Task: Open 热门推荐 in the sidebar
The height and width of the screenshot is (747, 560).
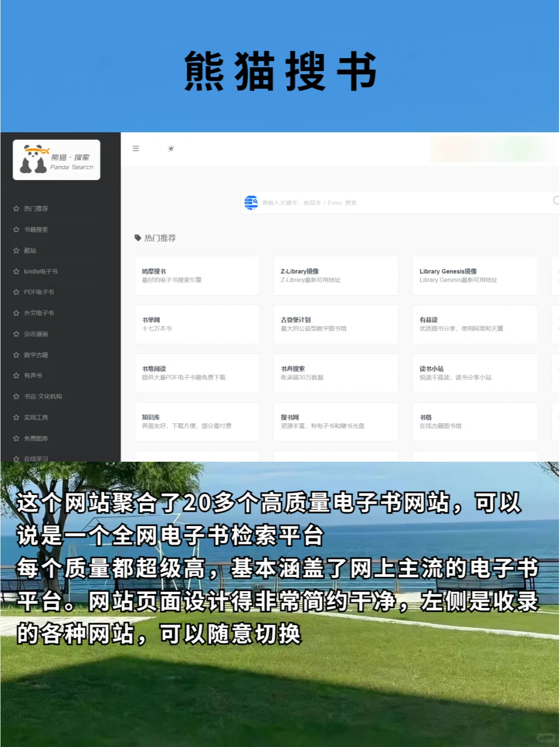Action: point(36,209)
